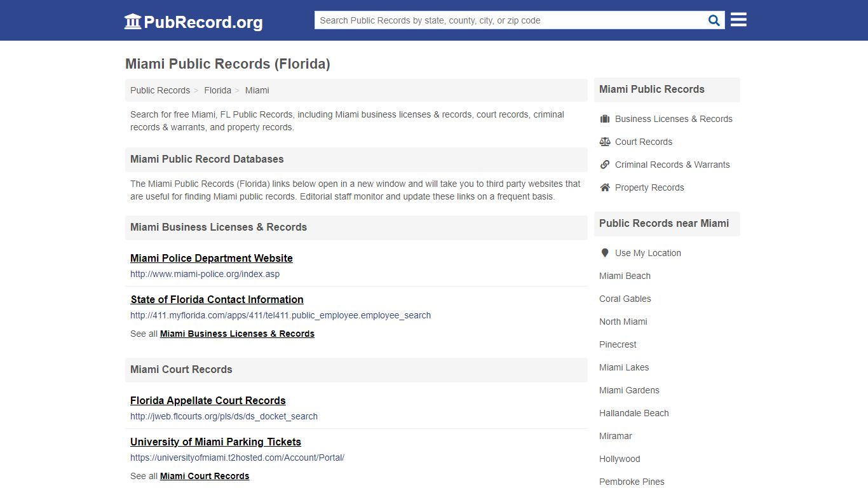
Task: Select Business Licenses & Records in sidebar
Action: [x=674, y=119]
